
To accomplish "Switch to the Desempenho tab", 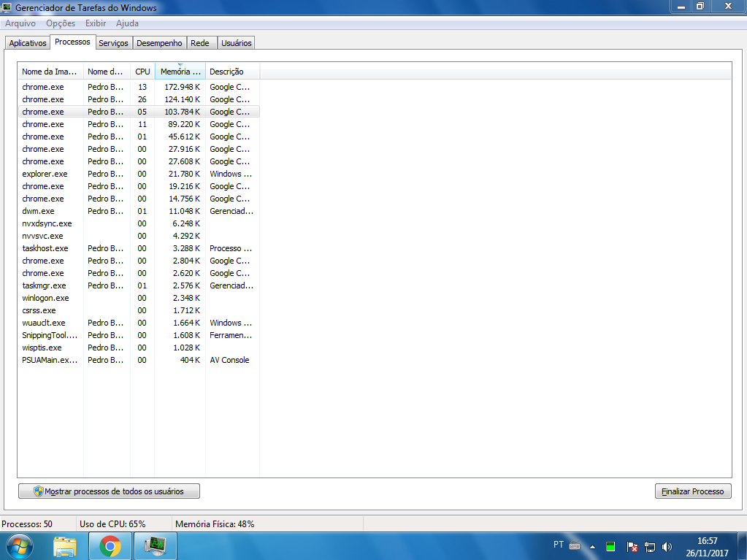I will [x=159, y=43].
